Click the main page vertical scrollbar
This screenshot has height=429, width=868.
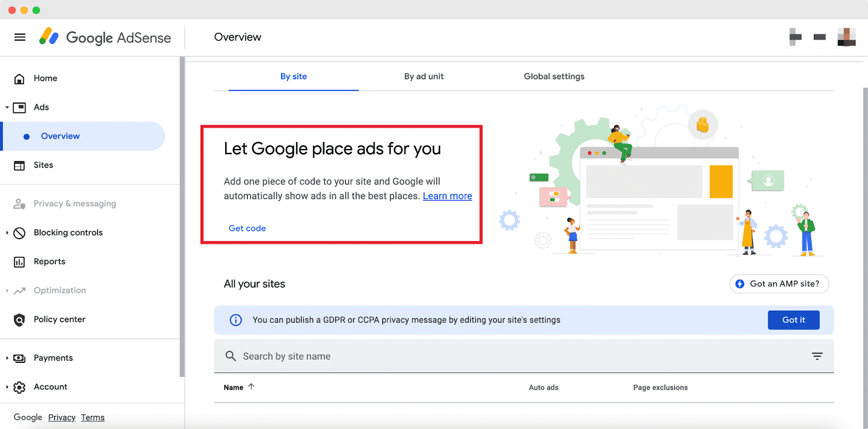click(865, 258)
